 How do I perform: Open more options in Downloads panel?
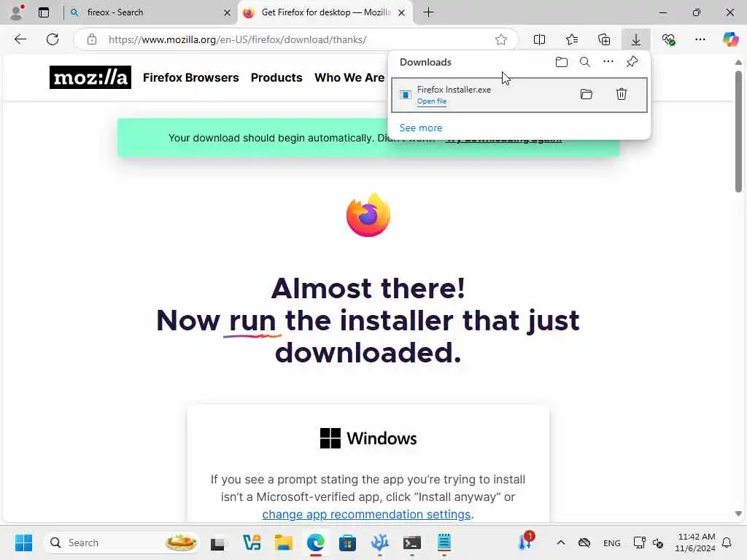(x=608, y=62)
